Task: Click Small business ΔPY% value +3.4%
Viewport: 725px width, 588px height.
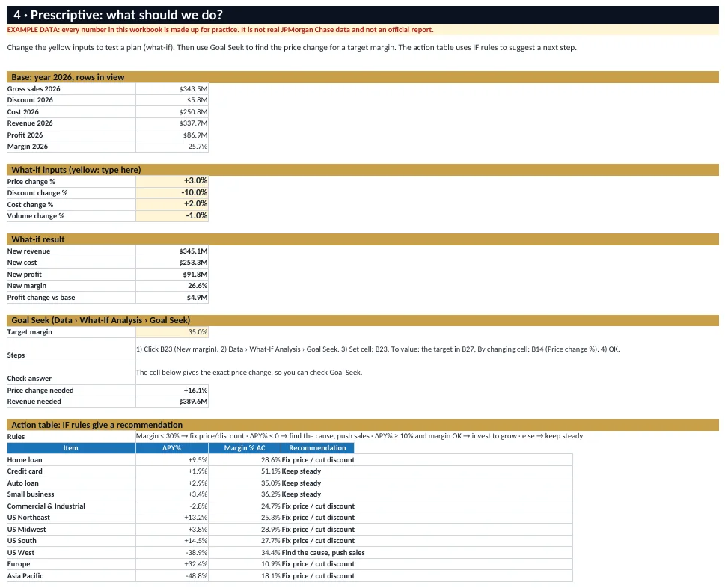Action: coord(172,494)
